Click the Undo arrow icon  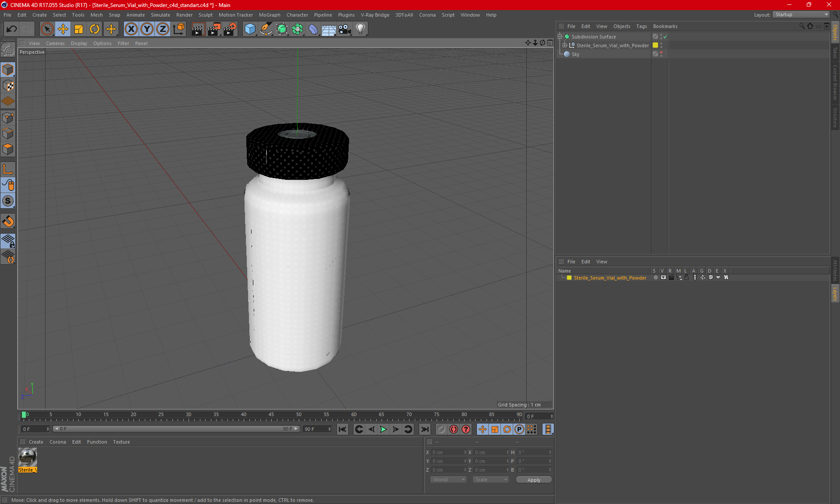(x=12, y=29)
